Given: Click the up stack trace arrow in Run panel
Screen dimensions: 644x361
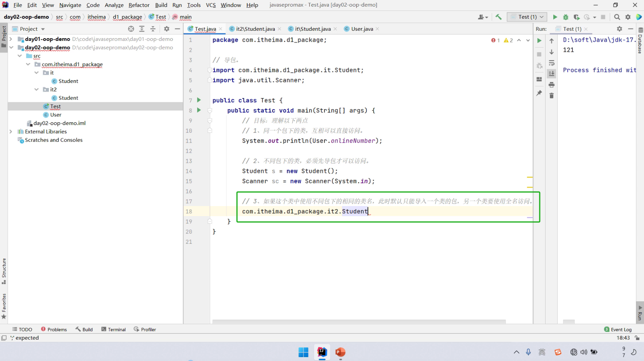Looking at the screenshot, I should [551, 41].
